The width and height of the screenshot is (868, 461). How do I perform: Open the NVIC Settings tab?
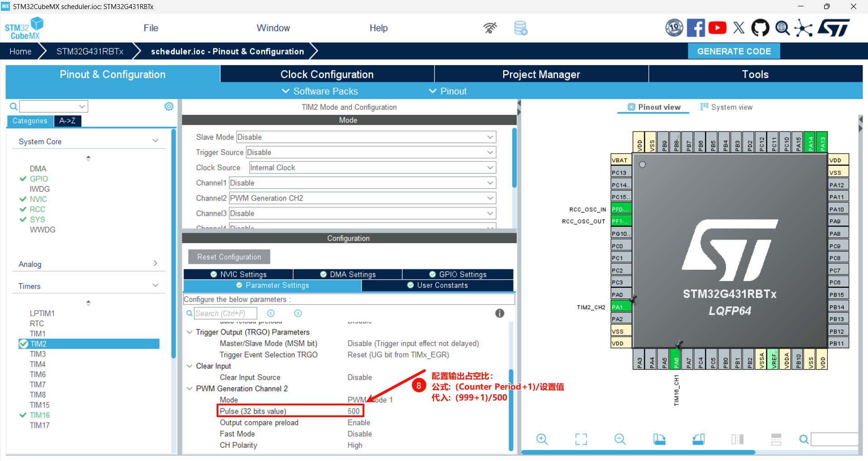239,274
